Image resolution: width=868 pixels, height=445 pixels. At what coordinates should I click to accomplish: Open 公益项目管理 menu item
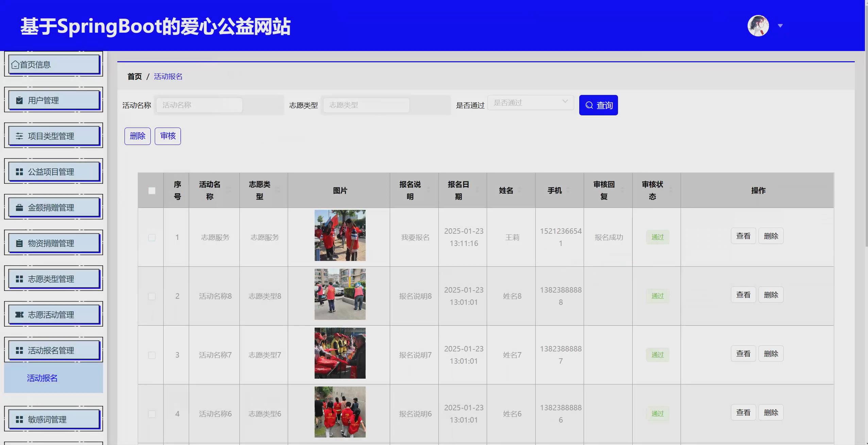[x=54, y=171]
